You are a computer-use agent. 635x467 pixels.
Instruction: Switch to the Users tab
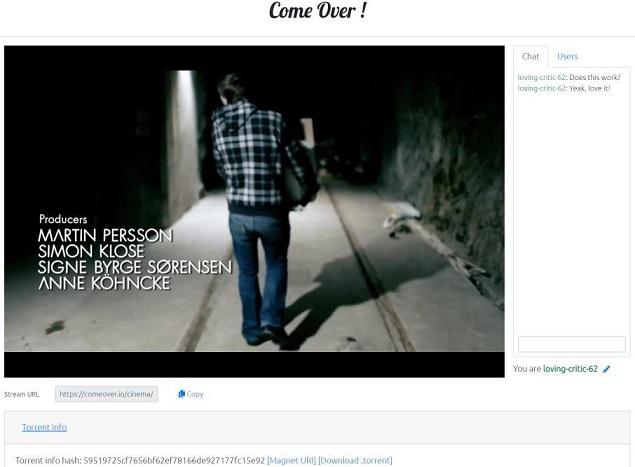[x=567, y=57]
